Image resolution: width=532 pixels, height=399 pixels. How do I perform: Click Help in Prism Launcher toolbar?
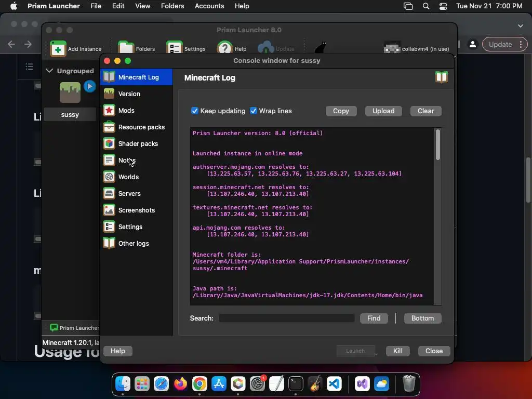coord(232,48)
